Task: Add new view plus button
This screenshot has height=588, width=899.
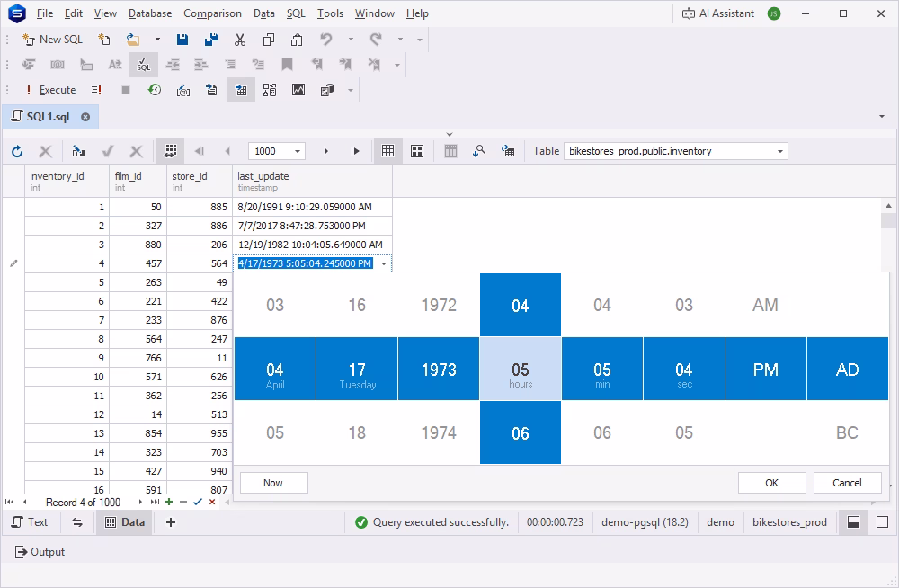Action: [x=170, y=522]
